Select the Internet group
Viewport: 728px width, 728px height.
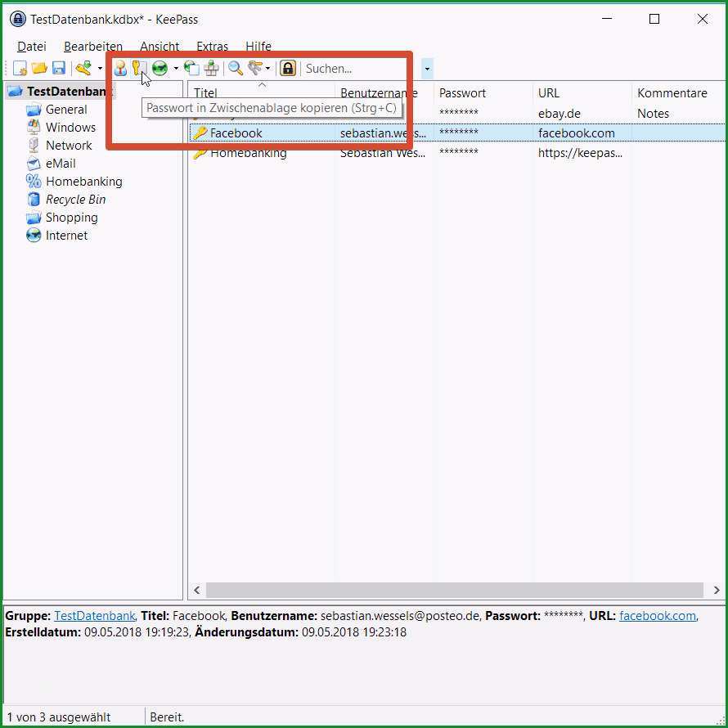(x=66, y=236)
